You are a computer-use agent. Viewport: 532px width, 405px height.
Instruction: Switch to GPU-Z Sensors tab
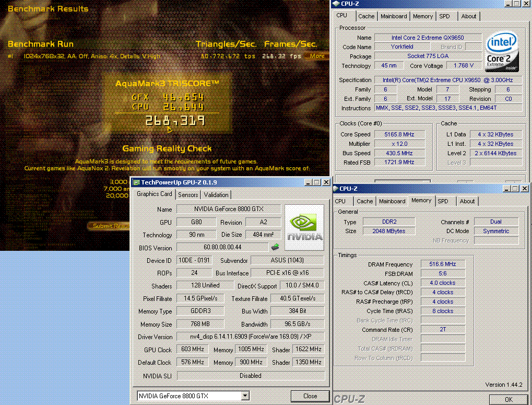[188, 195]
